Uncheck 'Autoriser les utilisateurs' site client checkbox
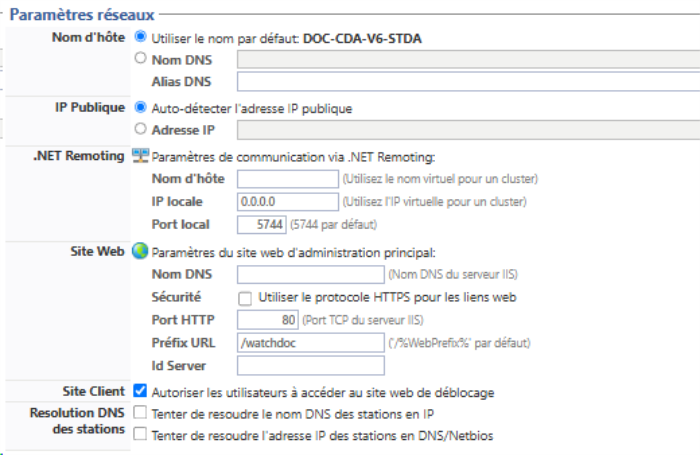 click(141, 391)
